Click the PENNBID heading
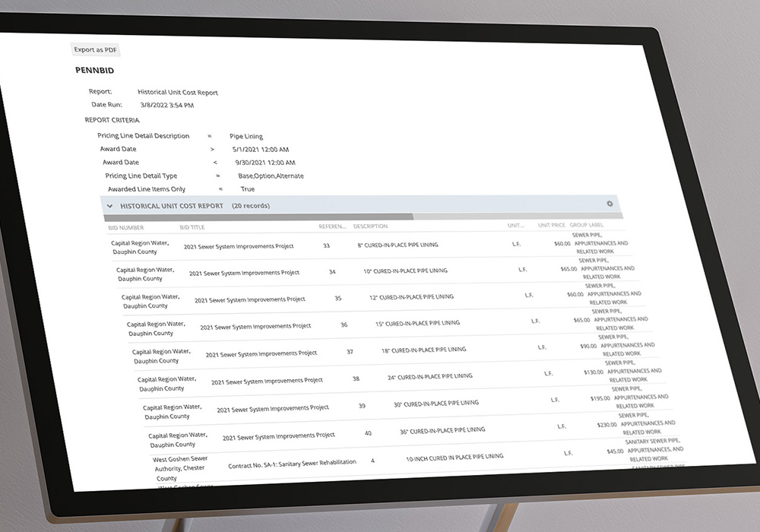The width and height of the screenshot is (760, 532). pyautogui.click(x=94, y=70)
